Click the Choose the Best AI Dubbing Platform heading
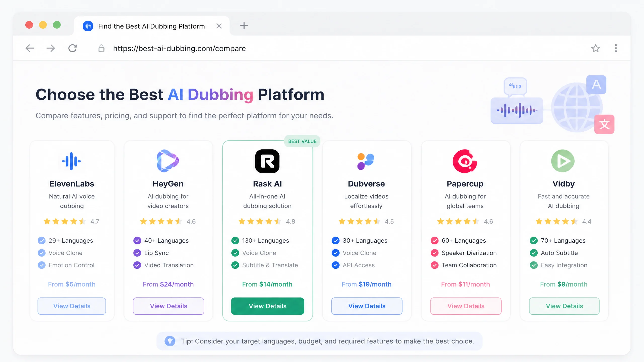644x362 pixels. [x=180, y=95]
